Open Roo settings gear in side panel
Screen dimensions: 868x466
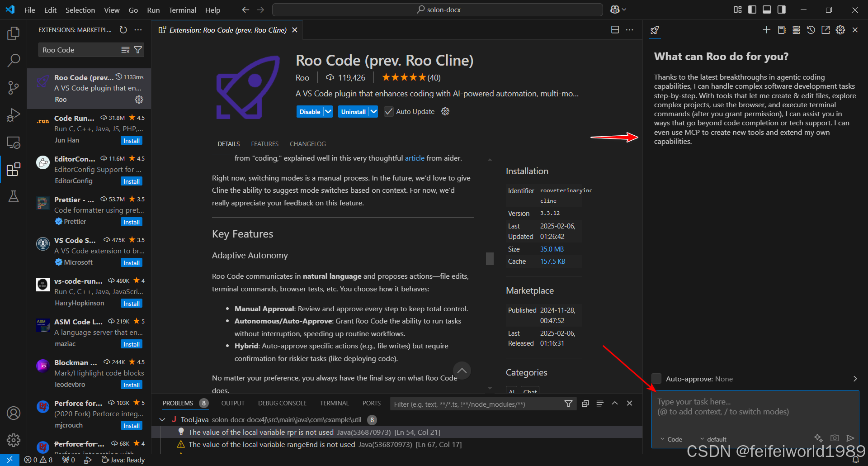(840, 30)
